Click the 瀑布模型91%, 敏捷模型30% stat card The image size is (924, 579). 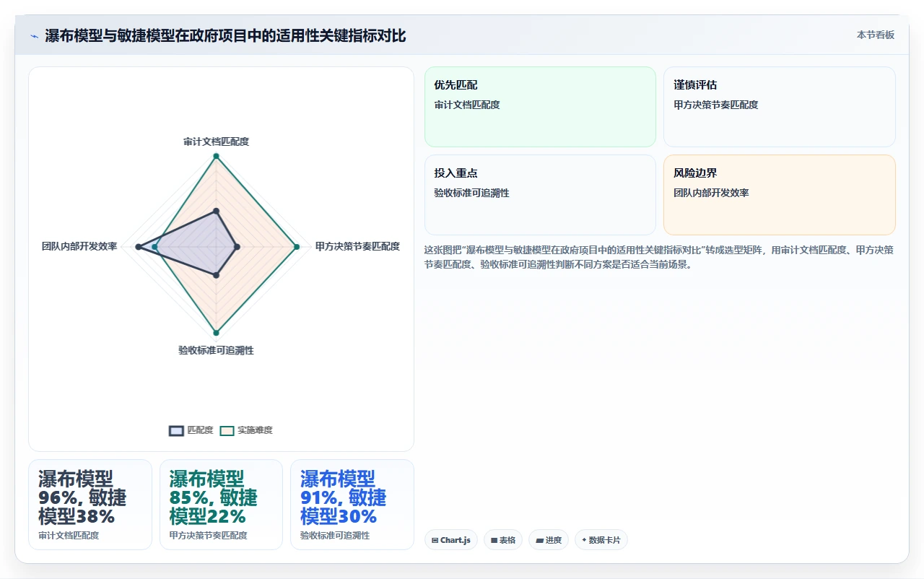(352, 505)
